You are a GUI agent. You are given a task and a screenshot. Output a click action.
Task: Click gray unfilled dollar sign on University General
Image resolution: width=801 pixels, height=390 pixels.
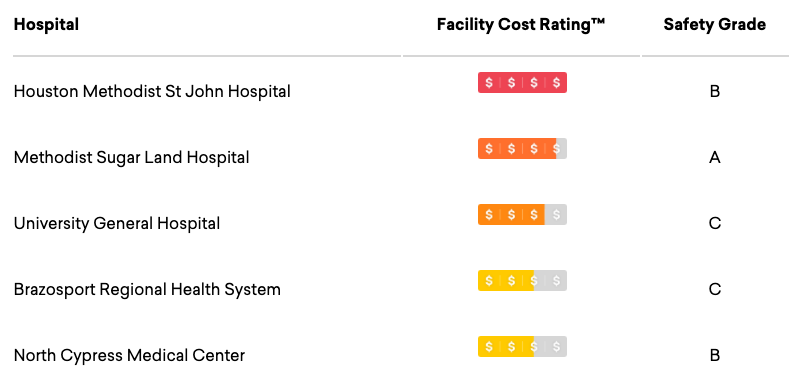tap(556, 215)
